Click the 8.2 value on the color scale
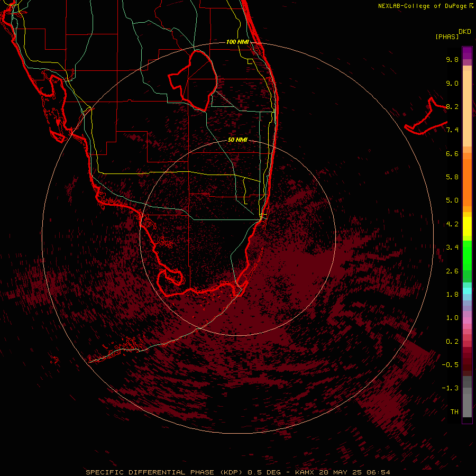476x476 pixels. [x=452, y=106]
